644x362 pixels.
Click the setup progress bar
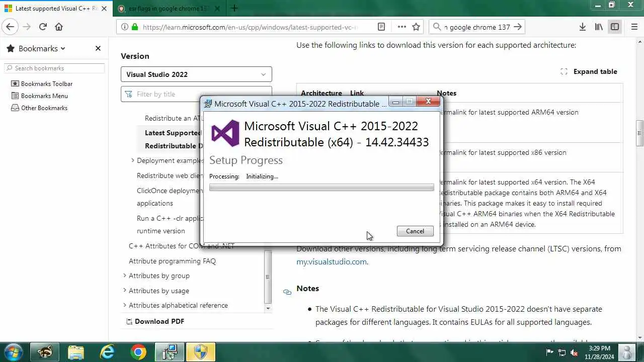click(x=321, y=188)
